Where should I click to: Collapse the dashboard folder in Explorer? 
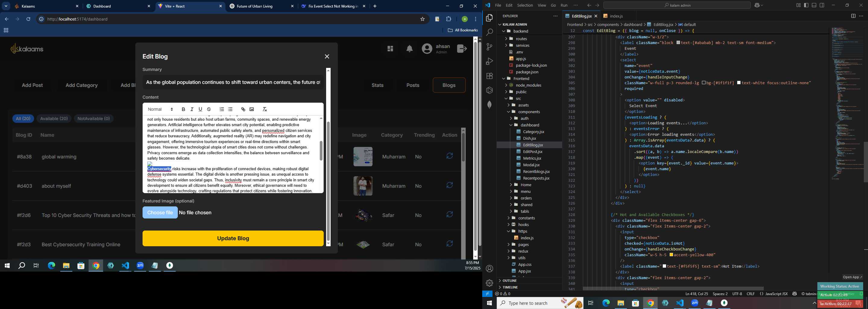[511, 125]
